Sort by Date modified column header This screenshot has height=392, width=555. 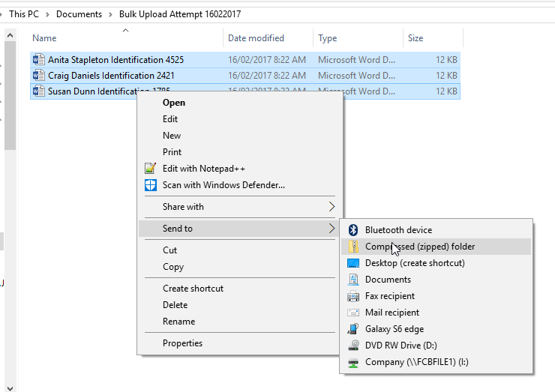click(x=256, y=38)
